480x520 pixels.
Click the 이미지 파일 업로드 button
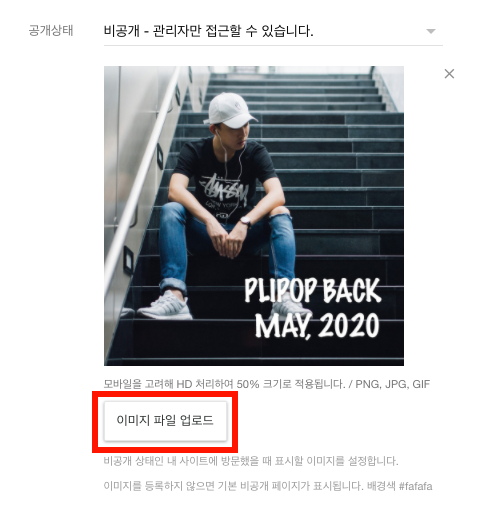(x=165, y=421)
